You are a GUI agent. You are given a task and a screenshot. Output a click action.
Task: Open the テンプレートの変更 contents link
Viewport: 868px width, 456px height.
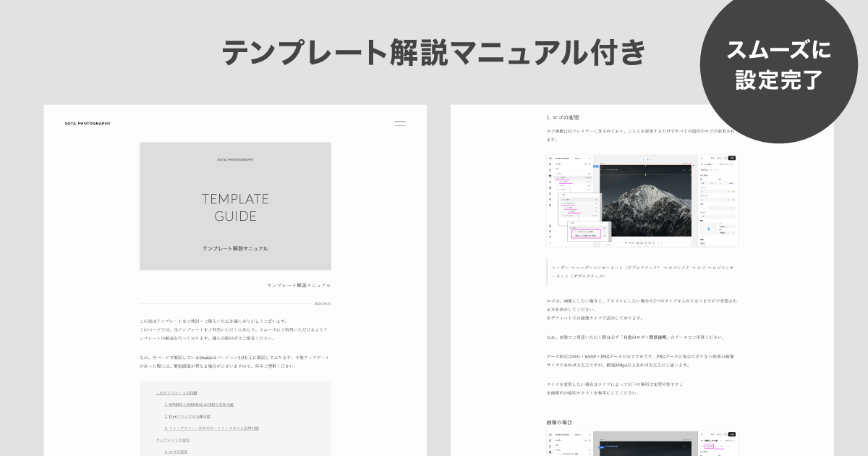[173, 439]
